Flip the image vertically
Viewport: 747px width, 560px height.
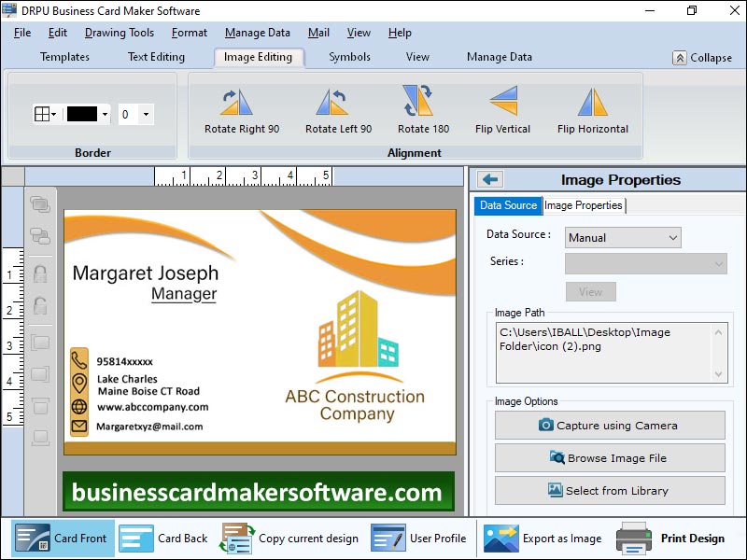click(502, 102)
